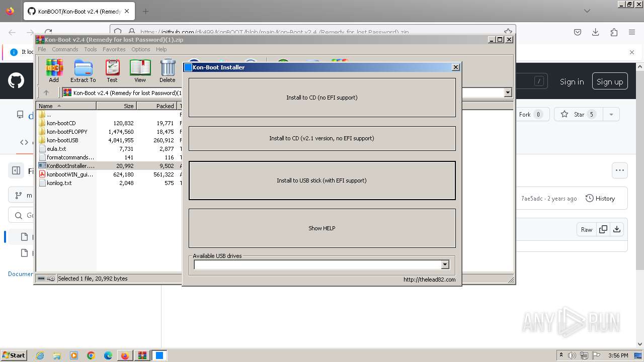
Task: Click thelead82.com text in installer
Action: click(x=429, y=280)
